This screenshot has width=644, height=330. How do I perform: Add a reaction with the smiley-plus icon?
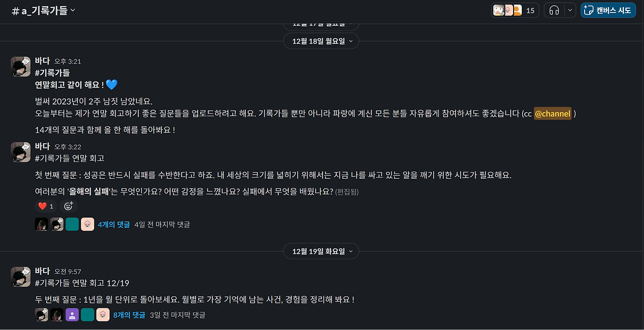pyautogui.click(x=68, y=206)
